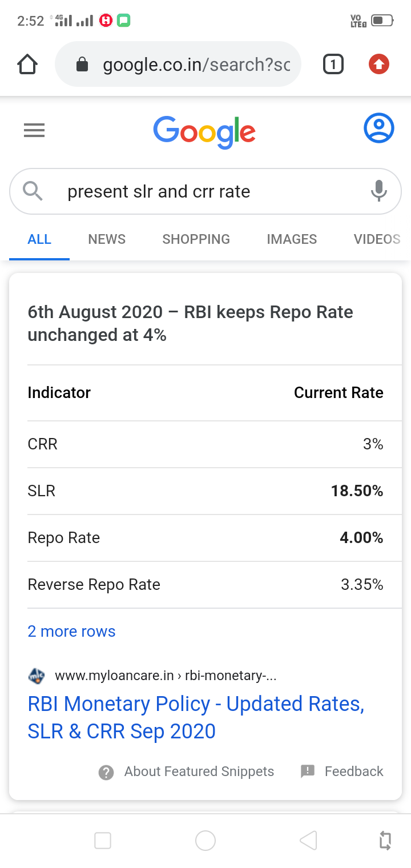
Task: Tap the Android recent apps square button
Action: [103, 840]
